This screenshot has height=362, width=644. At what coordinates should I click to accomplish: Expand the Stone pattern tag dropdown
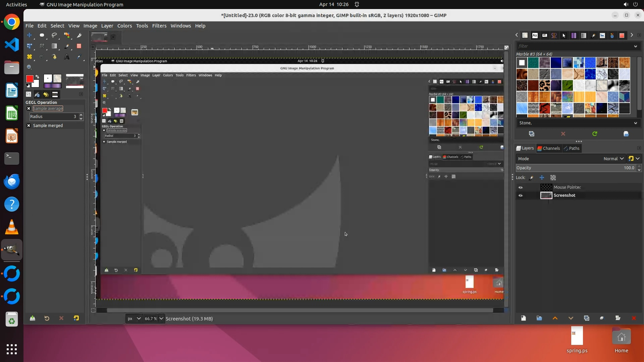(x=635, y=123)
